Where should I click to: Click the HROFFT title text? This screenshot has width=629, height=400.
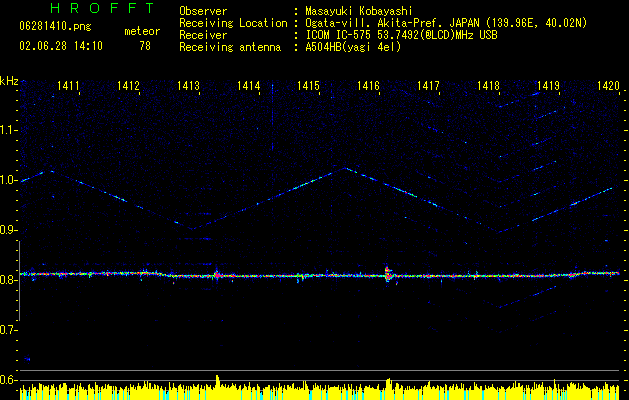coord(103,8)
